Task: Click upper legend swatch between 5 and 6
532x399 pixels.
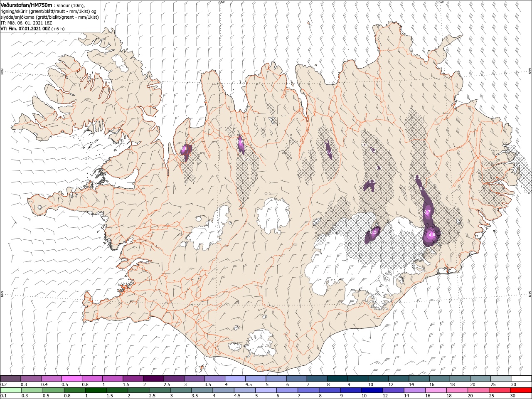Action: pyautogui.click(x=276, y=379)
